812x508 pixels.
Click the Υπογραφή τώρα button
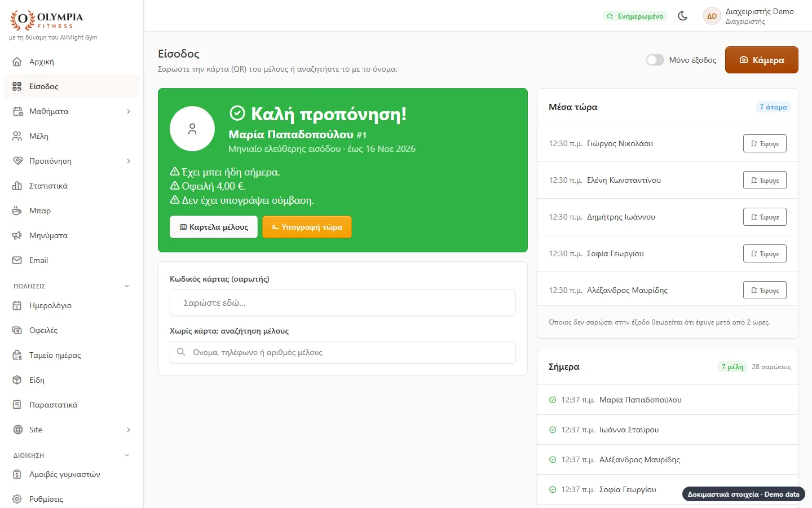307,227
